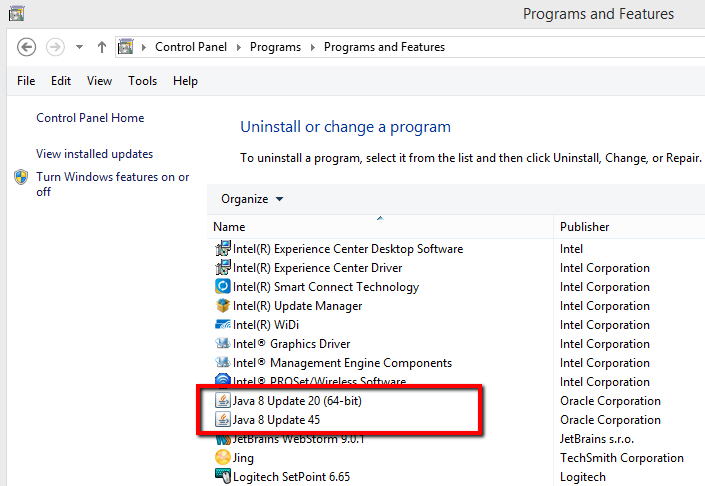Click the Control Panel icon in address bar
Image resolution: width=705 pixels, height=486 pixels.
(125, 47)
